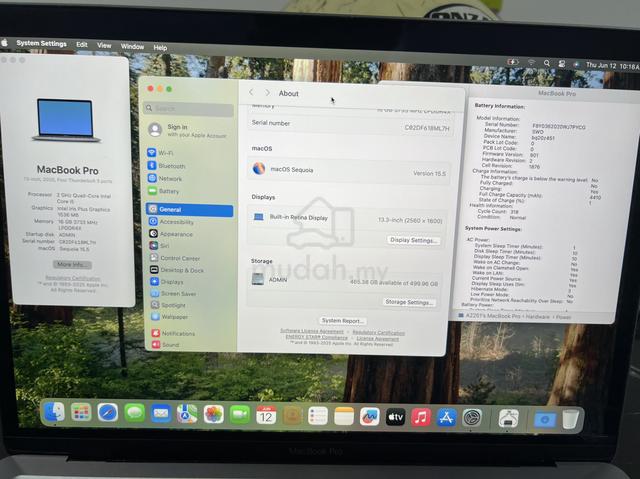Screen dimensions: 640x479
Task: Open Appearance settings pane
Action: (189, 234)
